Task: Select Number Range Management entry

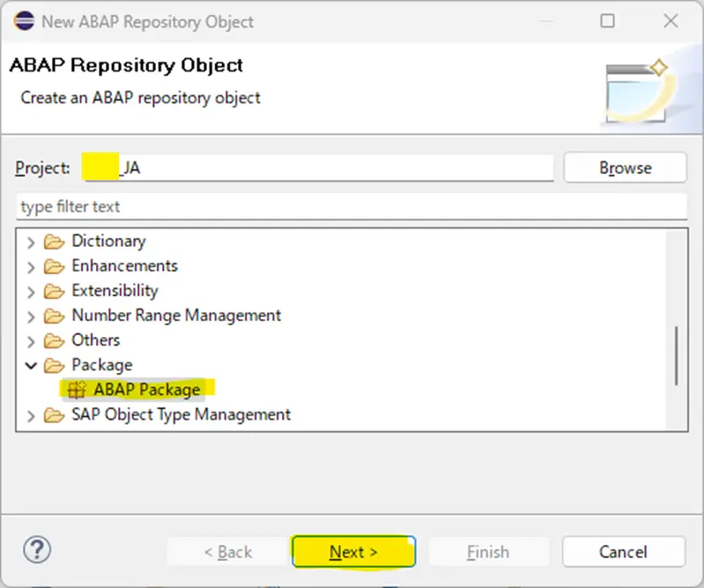Action: tap(176, 316)
